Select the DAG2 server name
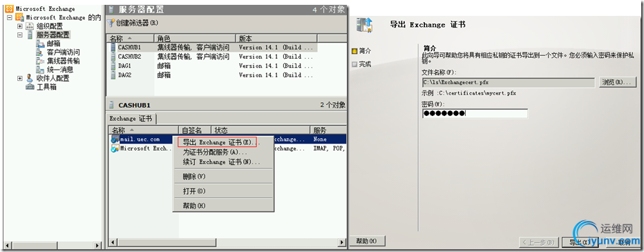 [x=124, y=75]
